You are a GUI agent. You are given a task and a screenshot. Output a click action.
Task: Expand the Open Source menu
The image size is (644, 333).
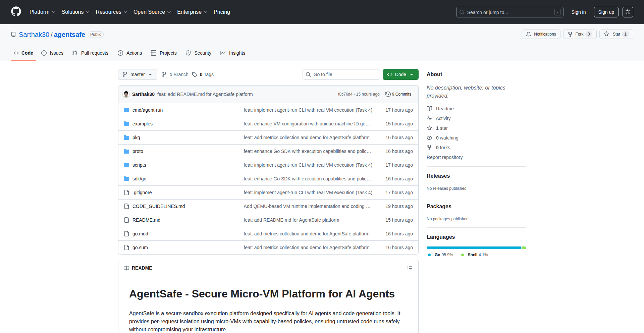click(152, 12)
